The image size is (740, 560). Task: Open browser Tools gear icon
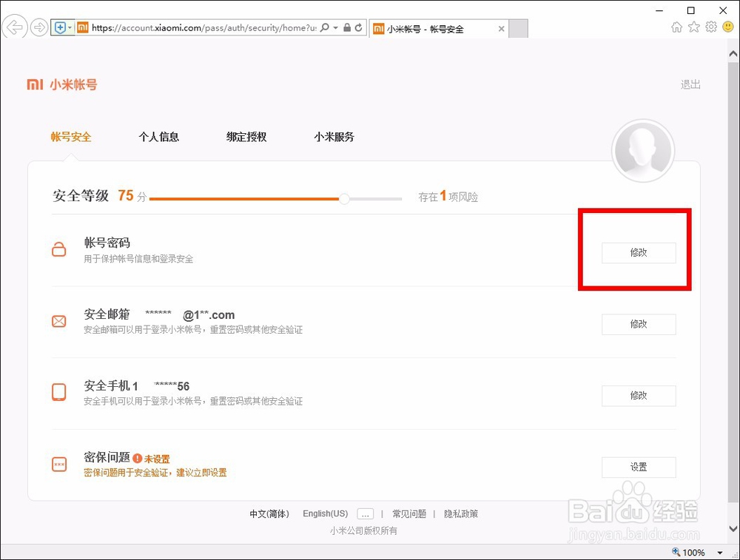(710, 27)
